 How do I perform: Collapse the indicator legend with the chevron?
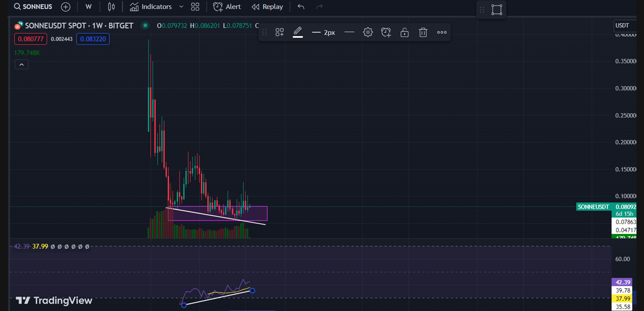click(x=21, y=64)
